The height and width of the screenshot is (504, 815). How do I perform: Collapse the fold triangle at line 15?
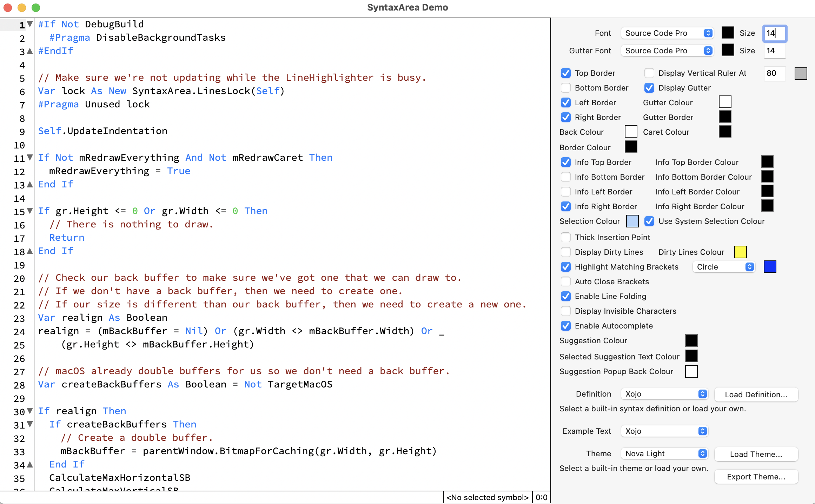pyautogui.click(x=30, y=211)
